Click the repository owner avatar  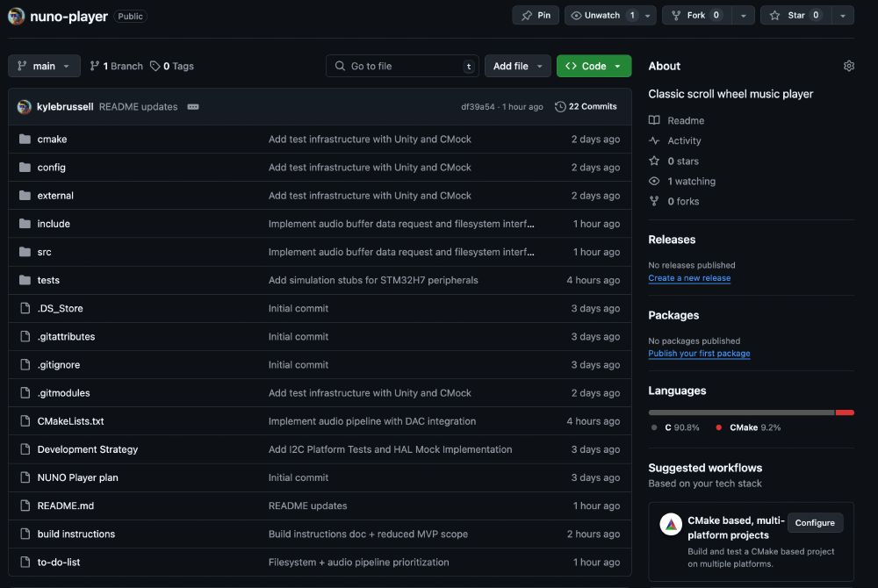16,16
